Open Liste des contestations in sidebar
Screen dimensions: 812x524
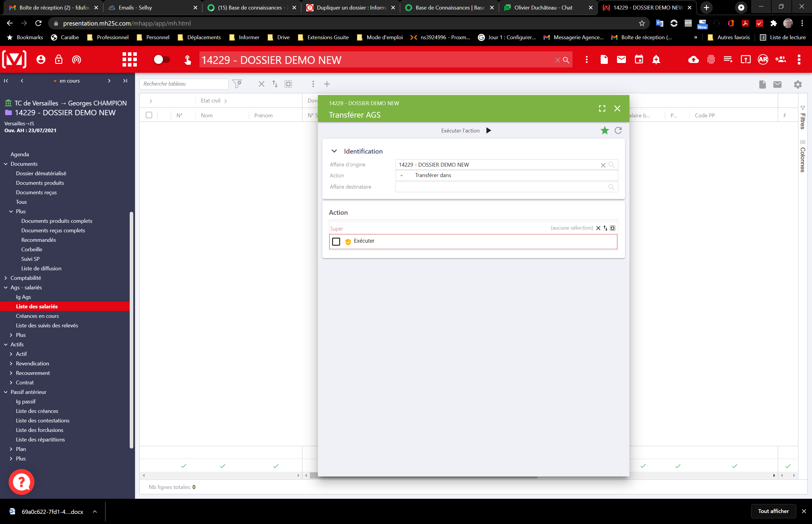tap(43, 421)
